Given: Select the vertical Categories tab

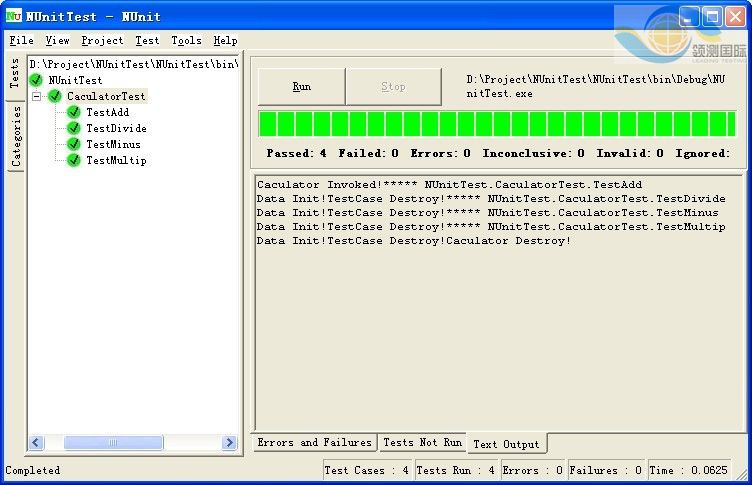Looking at the screenshot, I should coord(16,137).
